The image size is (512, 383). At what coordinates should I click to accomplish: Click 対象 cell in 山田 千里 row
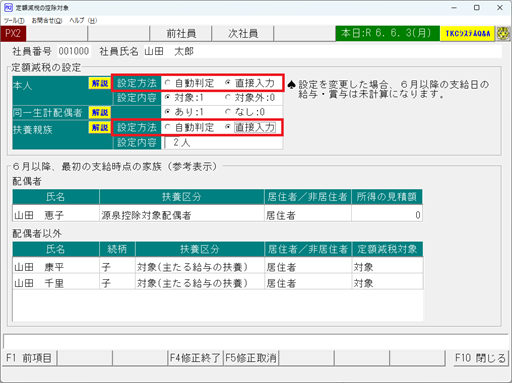(x=387, y=283)
